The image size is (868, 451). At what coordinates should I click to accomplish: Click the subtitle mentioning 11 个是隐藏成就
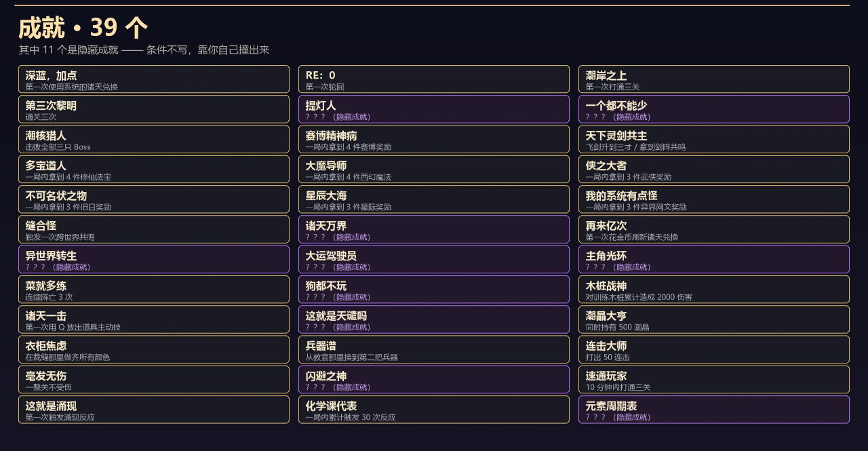click(x=144, y=50)
